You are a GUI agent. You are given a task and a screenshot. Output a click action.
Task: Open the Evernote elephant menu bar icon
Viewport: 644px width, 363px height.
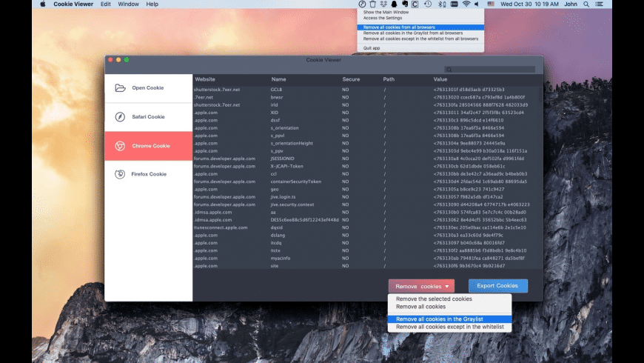click(x=405, y=4)
